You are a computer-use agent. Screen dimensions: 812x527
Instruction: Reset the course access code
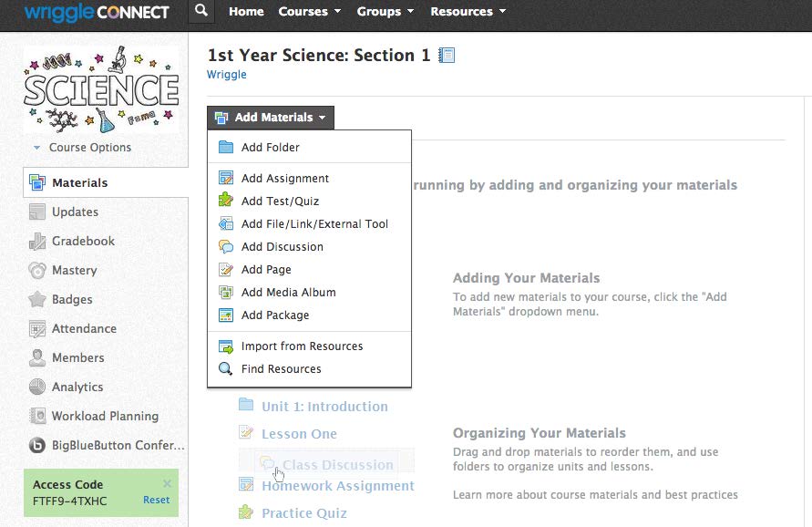click(x=156, y=500)
